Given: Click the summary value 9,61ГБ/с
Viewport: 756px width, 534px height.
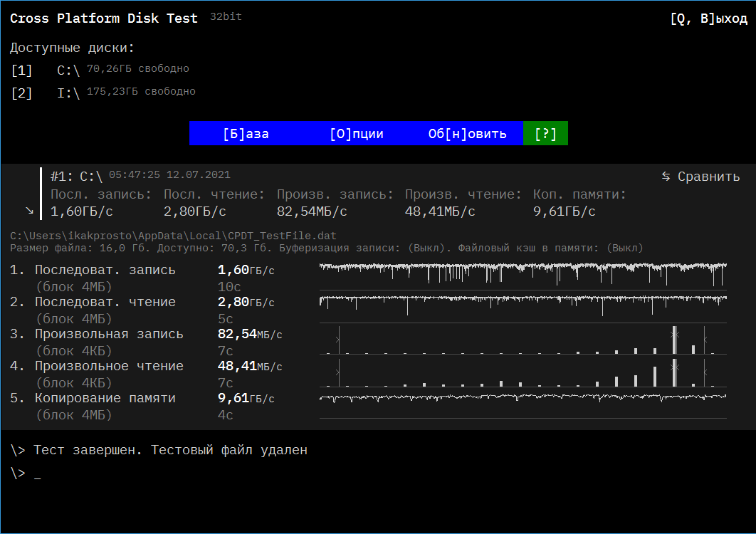Looking at the screenshot, I should point(564,211).
